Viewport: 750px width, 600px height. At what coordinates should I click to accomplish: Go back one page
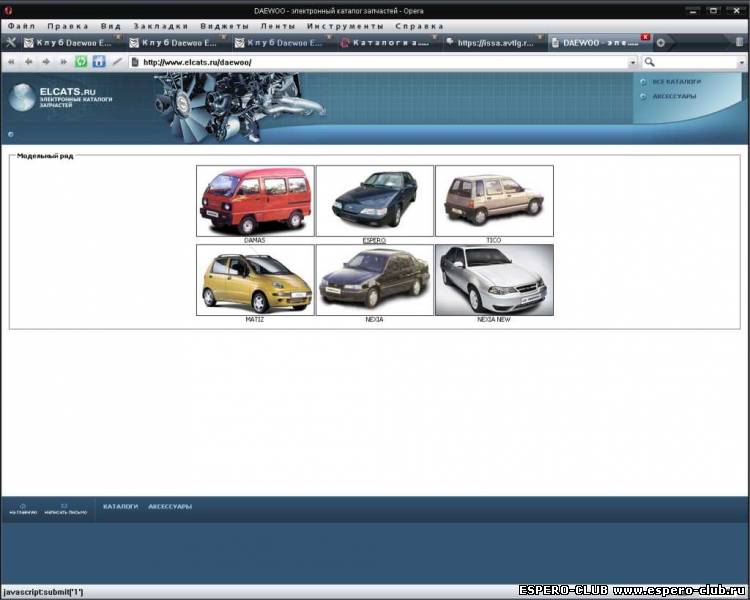29,62
